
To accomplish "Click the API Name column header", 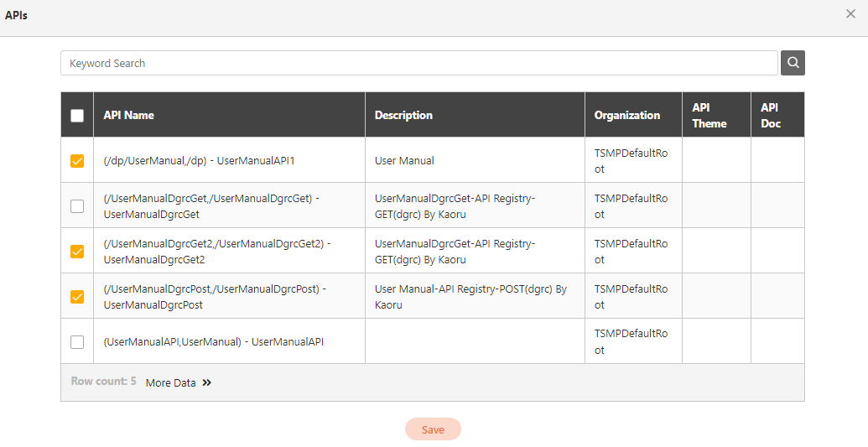I will tap(129, 116).
